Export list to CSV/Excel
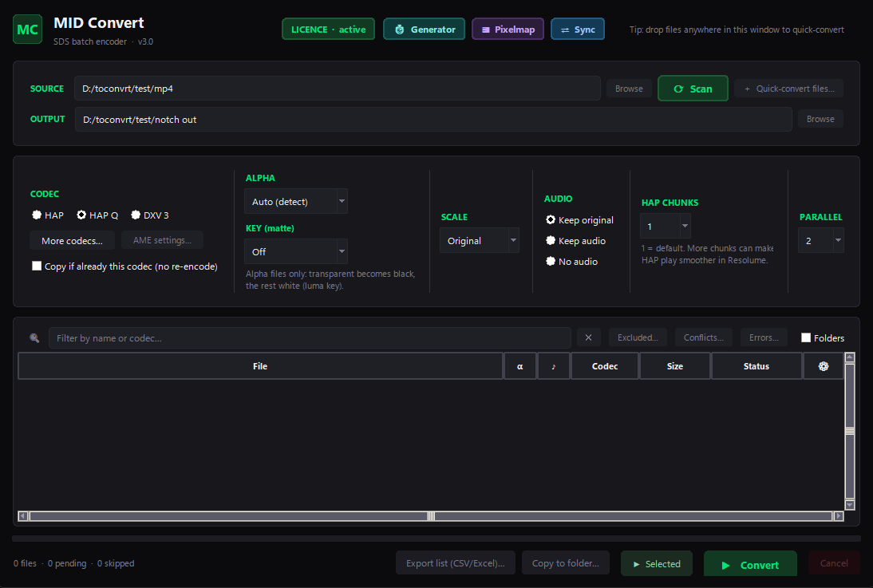Image resolution: width=873 pixels, height=588 pixels. [456, 563]
